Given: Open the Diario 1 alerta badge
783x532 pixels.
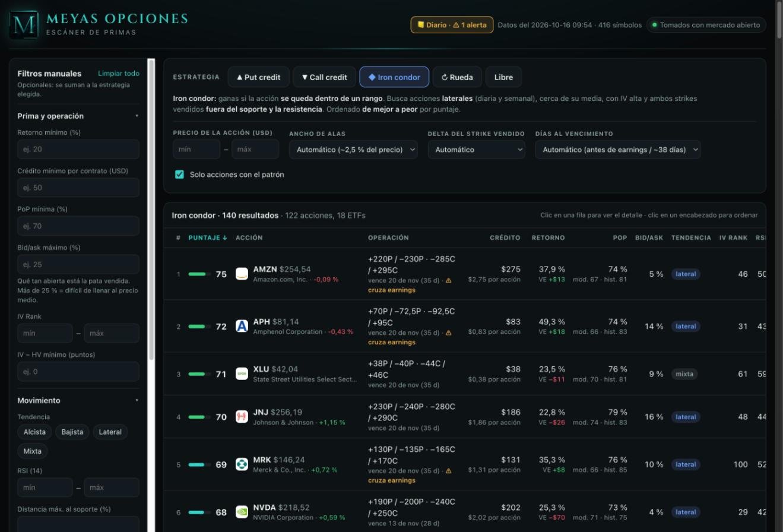Looking at the screenshot, I should (x=452, y=25).
